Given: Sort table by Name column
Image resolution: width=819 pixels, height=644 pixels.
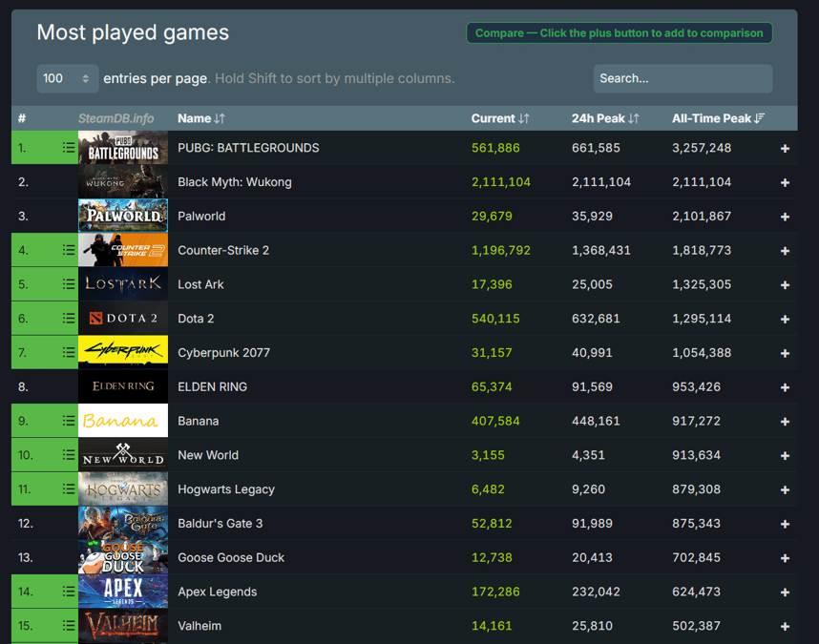Looking at the screenshot, I should 201,118.
